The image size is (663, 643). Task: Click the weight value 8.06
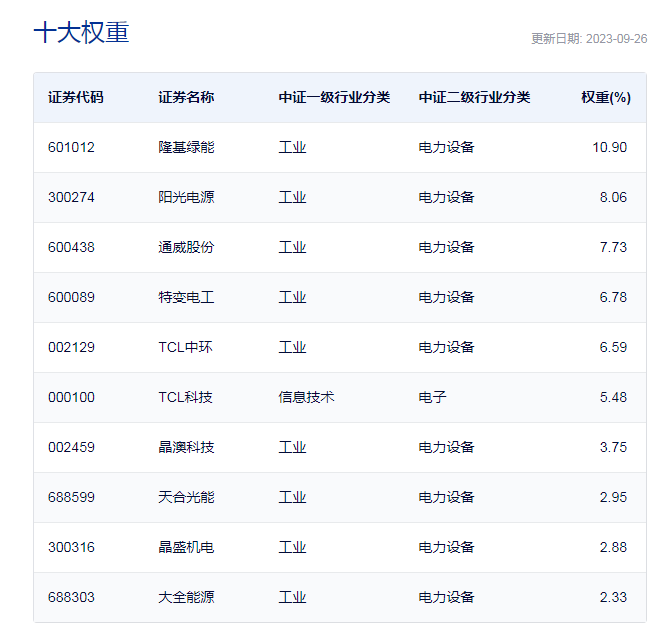pos(613,197)
